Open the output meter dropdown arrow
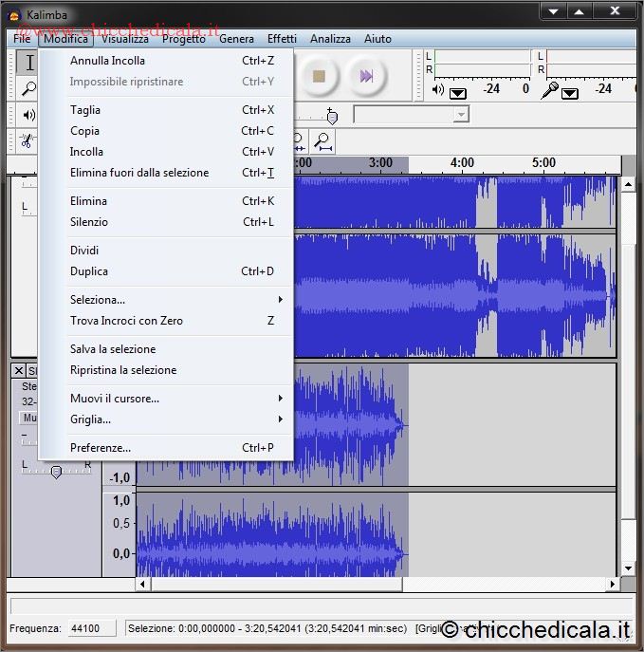 [x=458, y=92]
